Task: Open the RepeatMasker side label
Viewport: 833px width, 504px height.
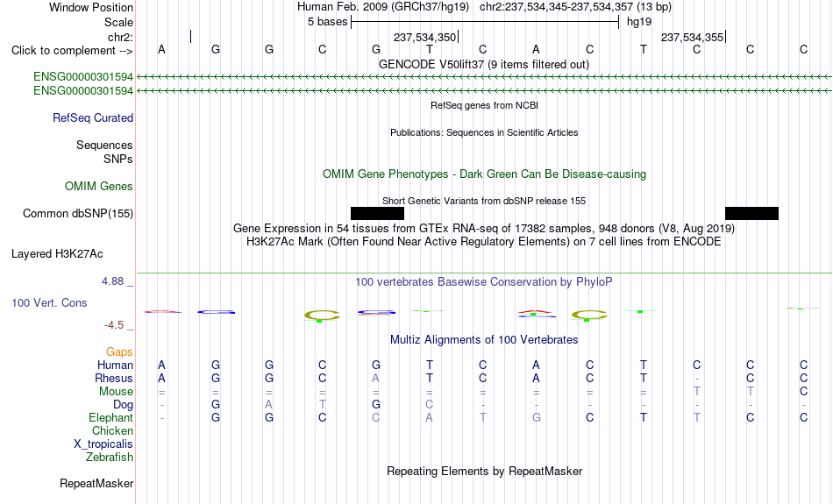Action: pos(96,484)
